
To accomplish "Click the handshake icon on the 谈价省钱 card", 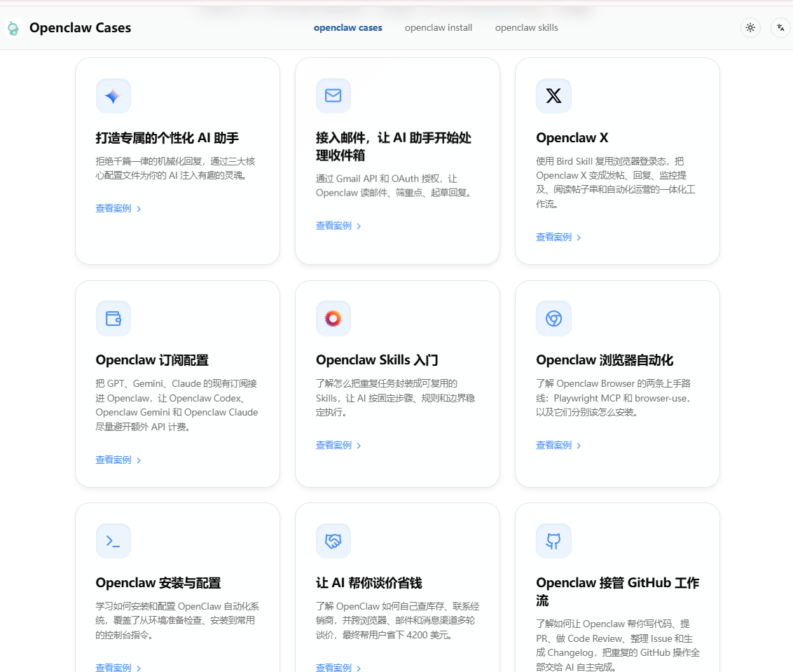I will 333,541.
